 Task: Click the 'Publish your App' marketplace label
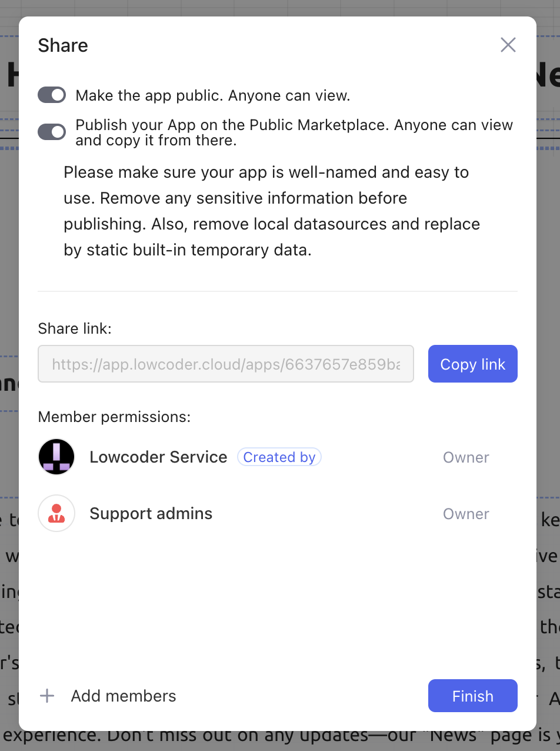pyautogui.click(x=294, y=132)
